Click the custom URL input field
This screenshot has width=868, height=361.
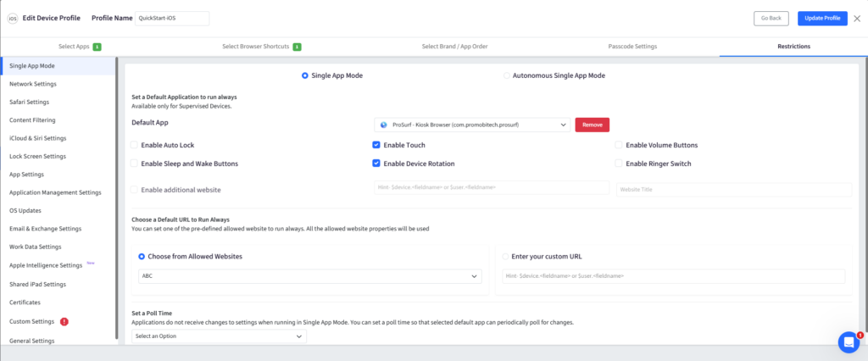(674, 276)
